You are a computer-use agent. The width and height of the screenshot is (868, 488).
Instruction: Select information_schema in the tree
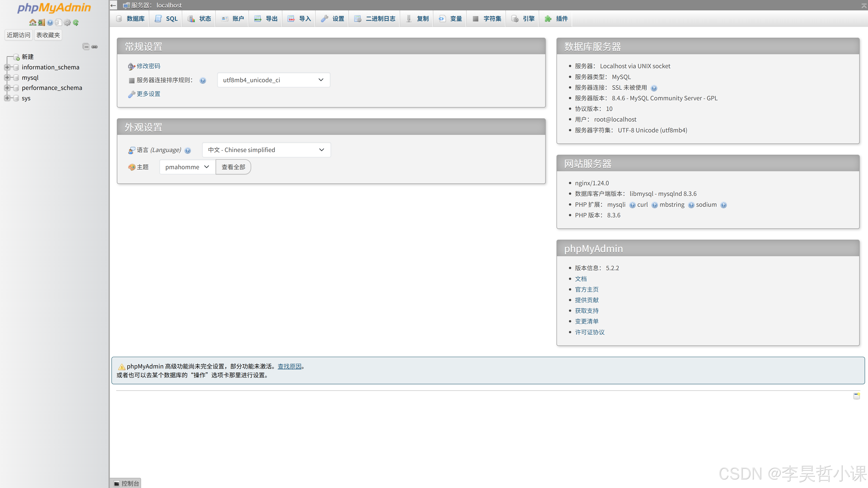coord(51,67)
